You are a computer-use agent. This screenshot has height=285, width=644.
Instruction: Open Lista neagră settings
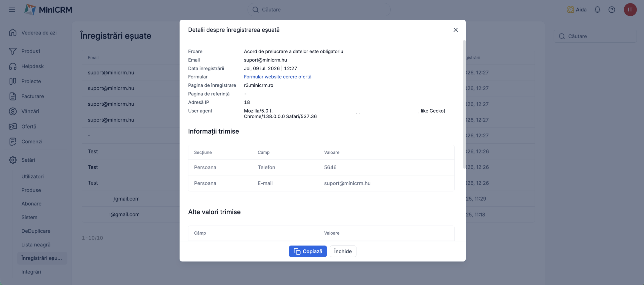pyautogui.click(x=36, y=244)
